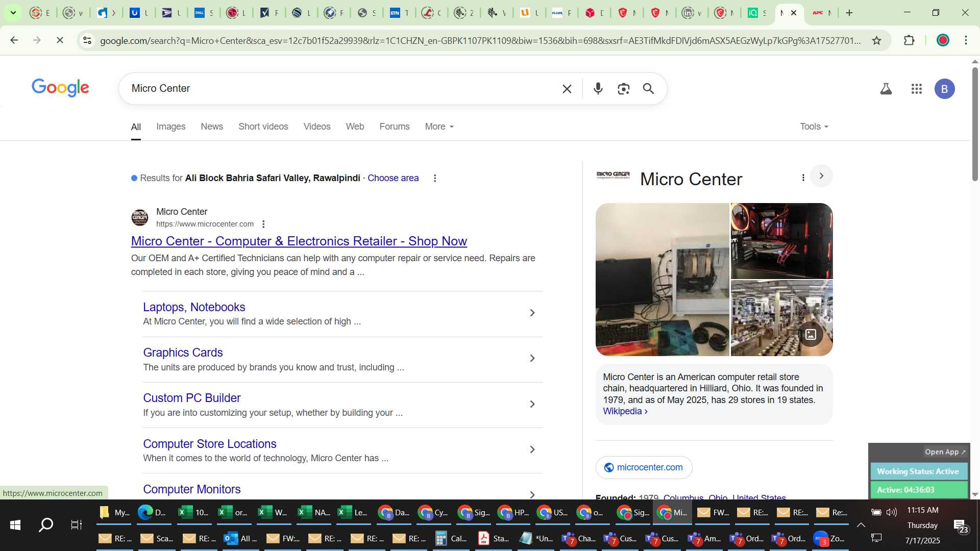The height and width of the screenshot is (551, 980).
Task: Open the Tools dropdown
Action: (x=814, y=127)
